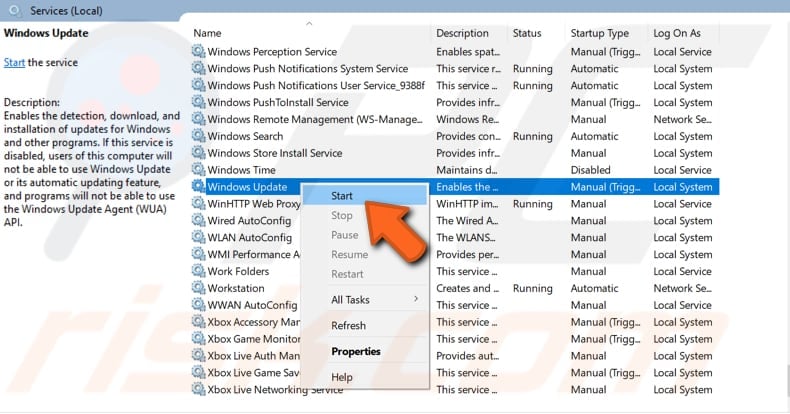Screen dimensions: 790x414
Task: Click Running status of Windows Search
Action: coord(533,136)
